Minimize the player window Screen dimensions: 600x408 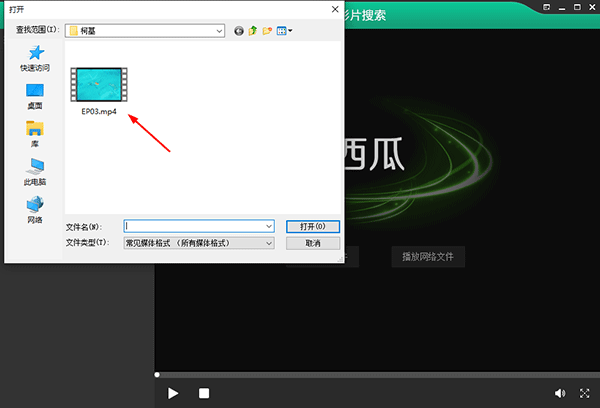click(x=562, y=7)
